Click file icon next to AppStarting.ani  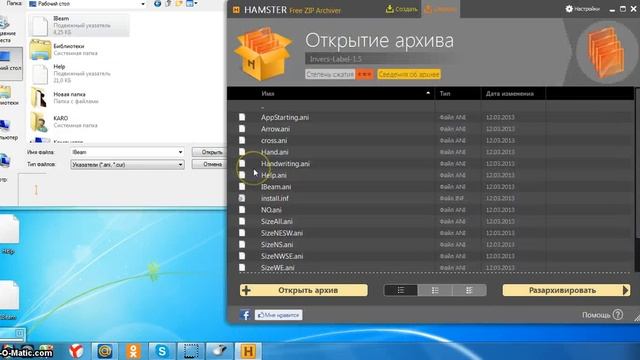242,117
